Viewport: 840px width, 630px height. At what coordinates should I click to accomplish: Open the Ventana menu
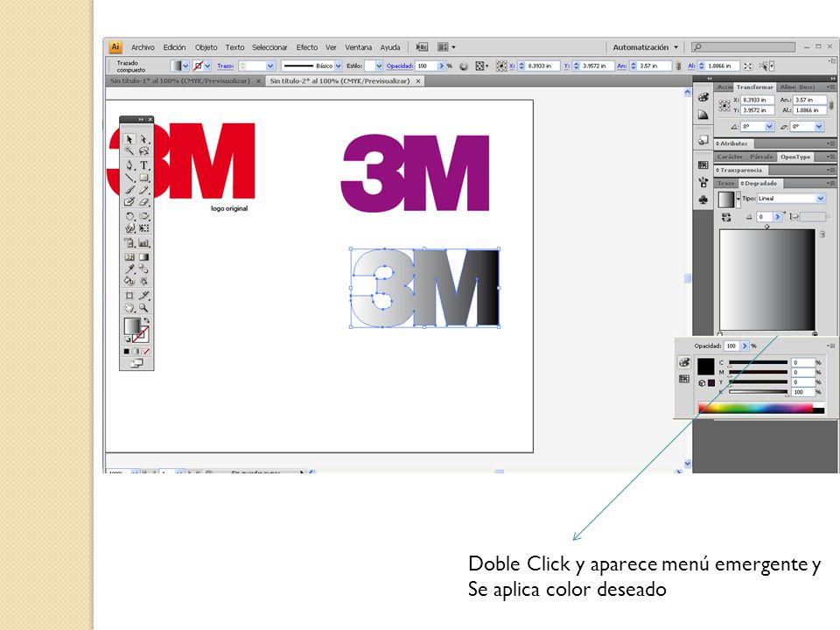(359, 47)
